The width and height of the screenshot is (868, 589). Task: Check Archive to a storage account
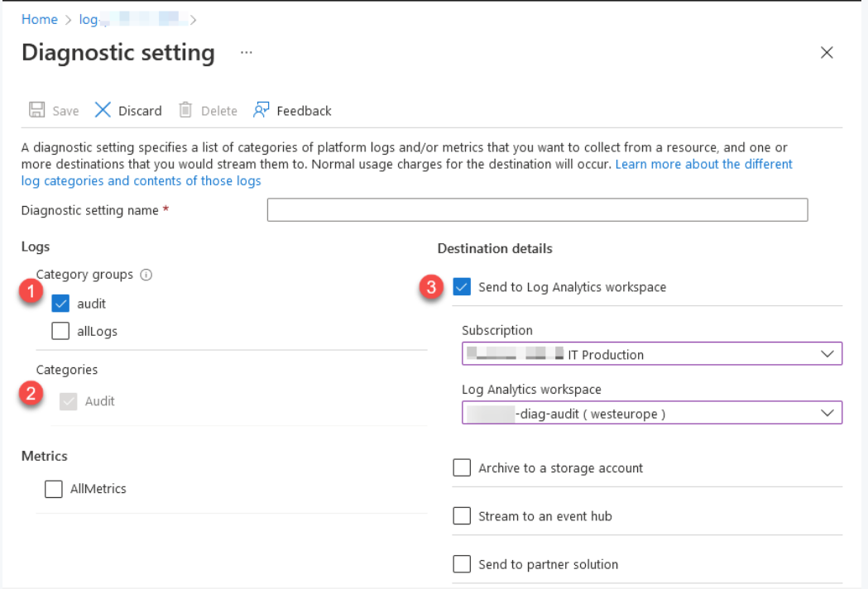click(462, 468)
